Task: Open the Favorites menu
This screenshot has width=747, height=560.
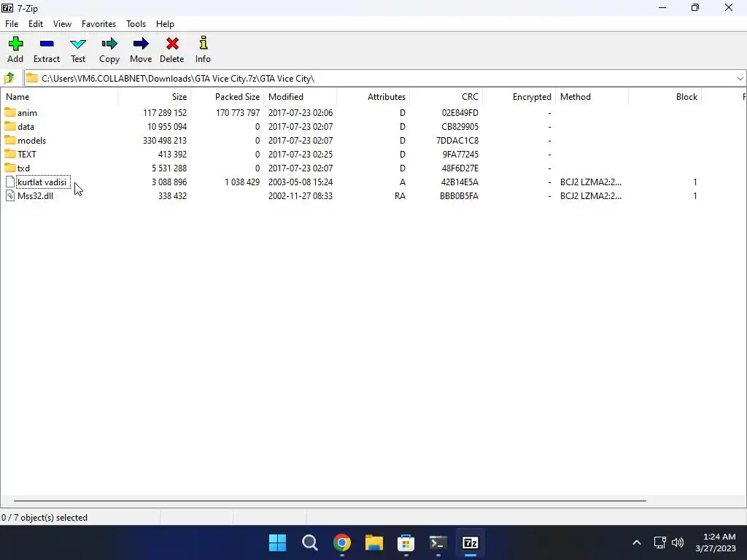Action: (98, 24)
